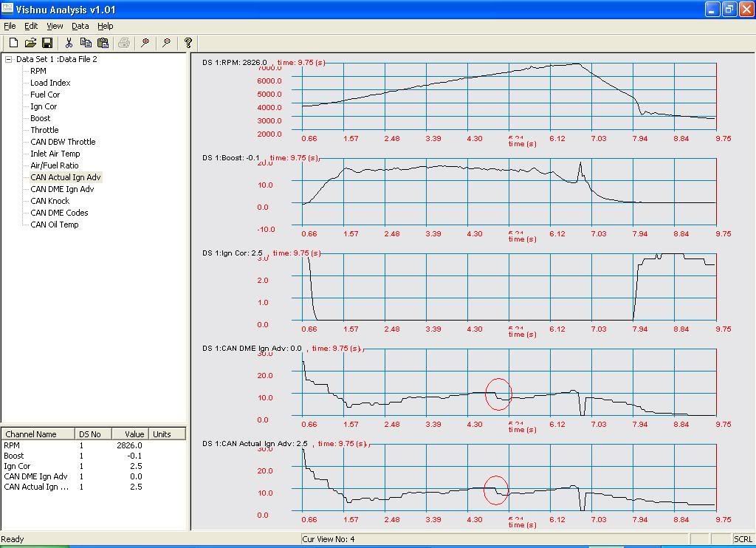Select Ign Cor in the channel tree
Viewport: 756px width, 548px height.
coord(44,106)
